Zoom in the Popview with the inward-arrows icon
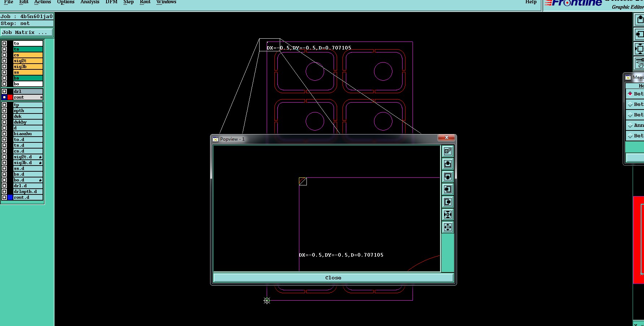This screenshot has width=644, height=326. point(448,215)
